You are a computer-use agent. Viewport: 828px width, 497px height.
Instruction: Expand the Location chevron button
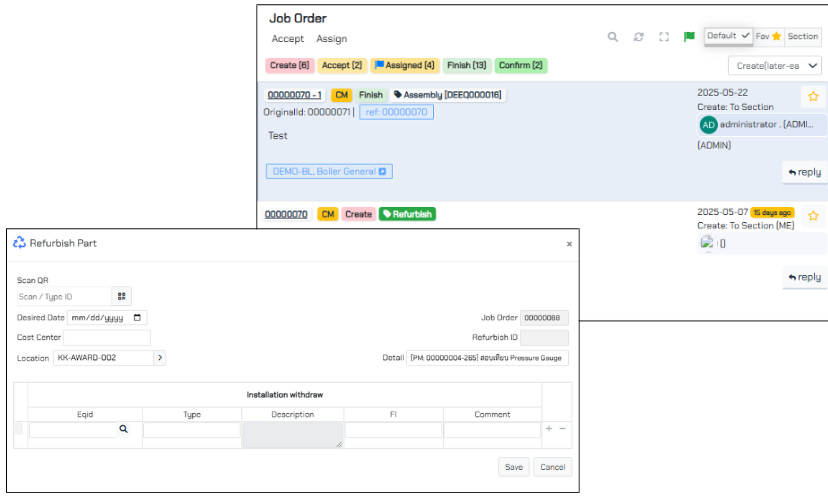pyautogui.click(x=159, y=358)
